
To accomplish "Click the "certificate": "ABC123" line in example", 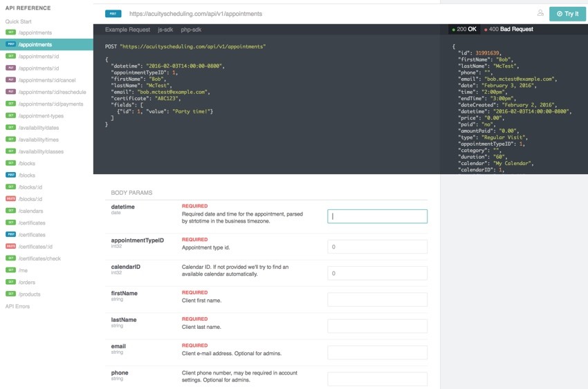I will tap(146, 99).
